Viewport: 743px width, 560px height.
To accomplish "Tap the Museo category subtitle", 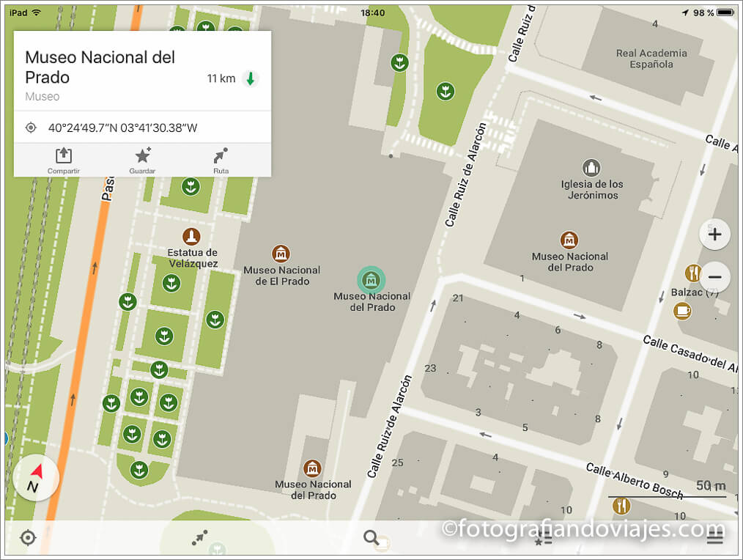I will (42, 97).
